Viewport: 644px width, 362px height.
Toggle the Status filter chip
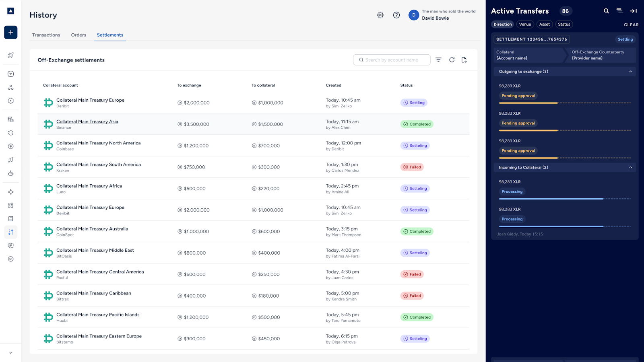tap(564, 25)
